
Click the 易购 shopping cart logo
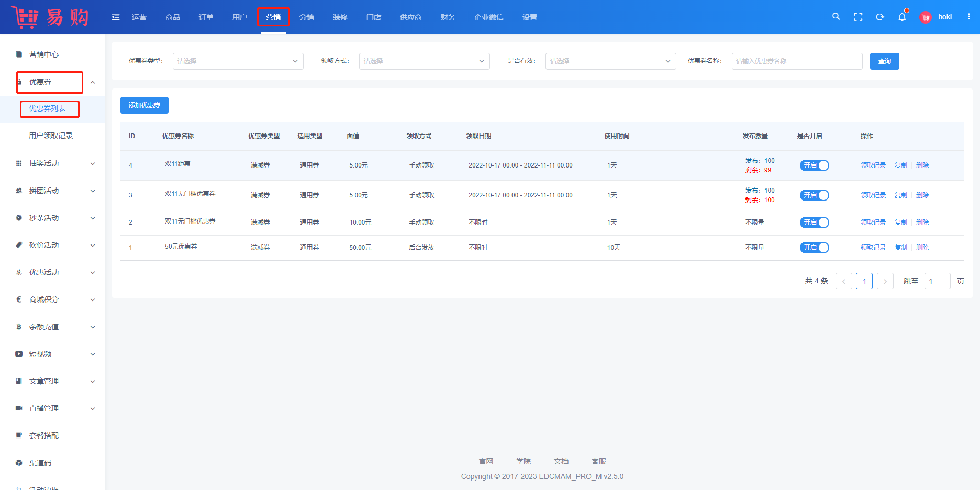pos(50,17)
